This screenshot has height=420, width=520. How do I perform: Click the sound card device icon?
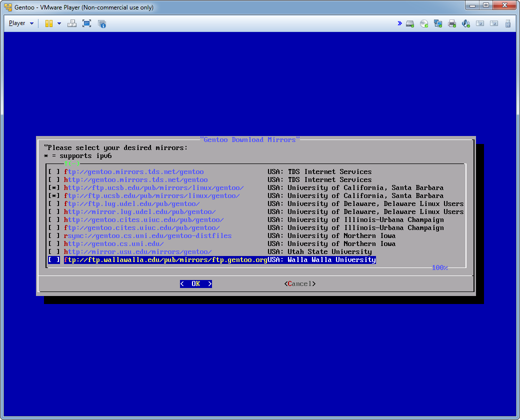click(466, 23)
